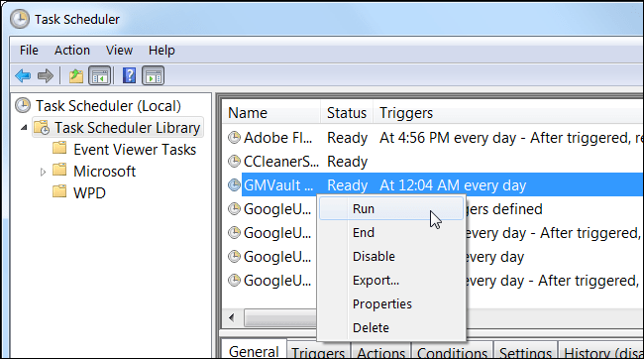Viewport: 644px width, 359px height.
Task: Click the Event Viewer Tasks folder icon
Action: [59, 148]
